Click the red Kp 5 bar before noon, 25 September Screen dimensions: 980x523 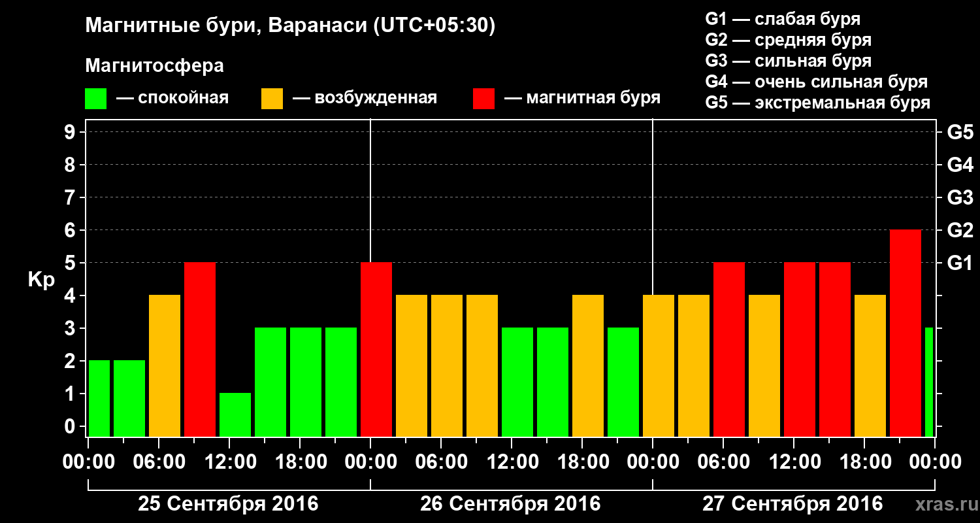(200, 350)
